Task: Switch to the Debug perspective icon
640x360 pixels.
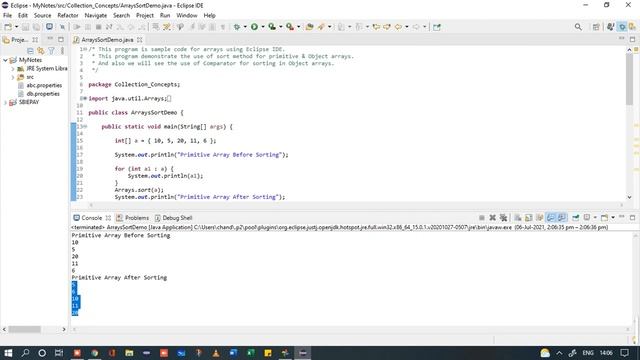Action: click(622, 27)
